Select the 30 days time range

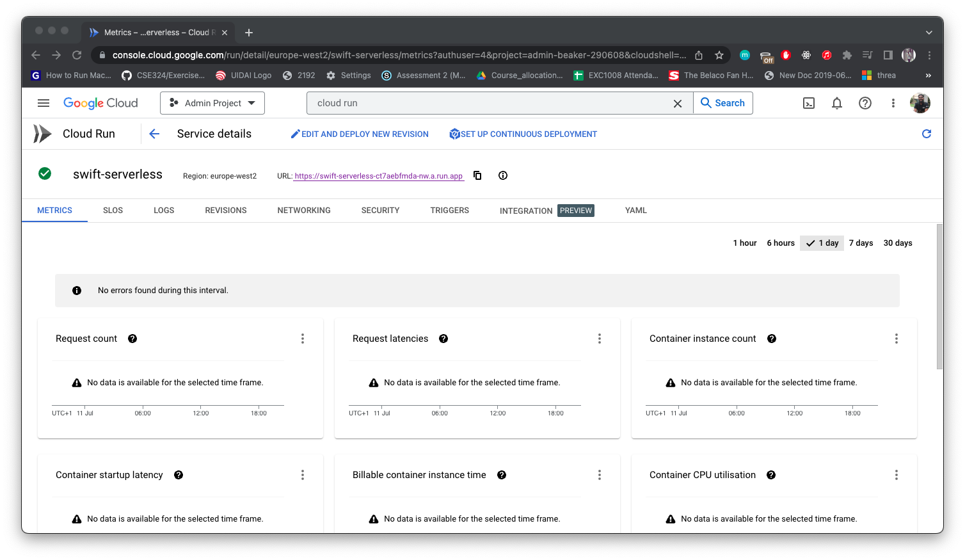tap(898, 243)
